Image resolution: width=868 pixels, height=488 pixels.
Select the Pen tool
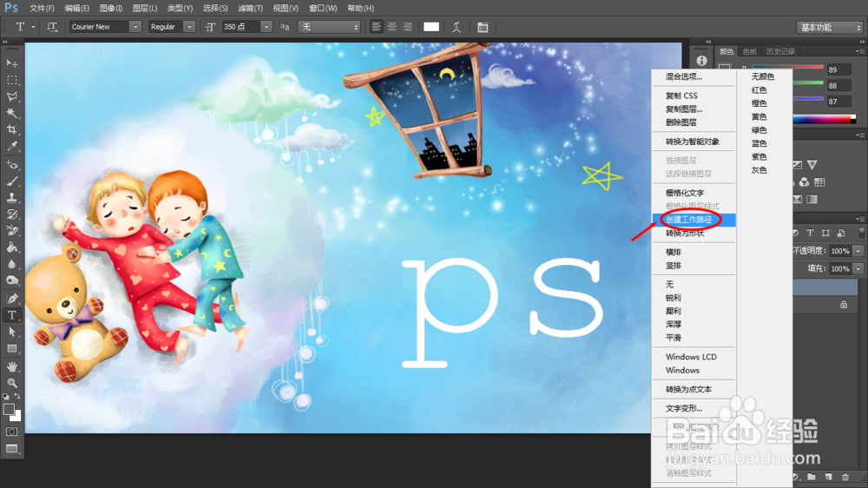click(11, 299)
